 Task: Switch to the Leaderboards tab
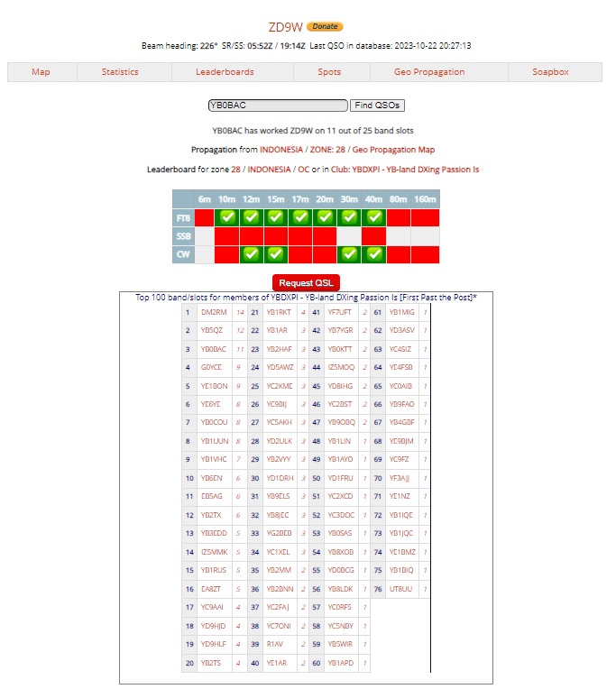click(225, 72)
